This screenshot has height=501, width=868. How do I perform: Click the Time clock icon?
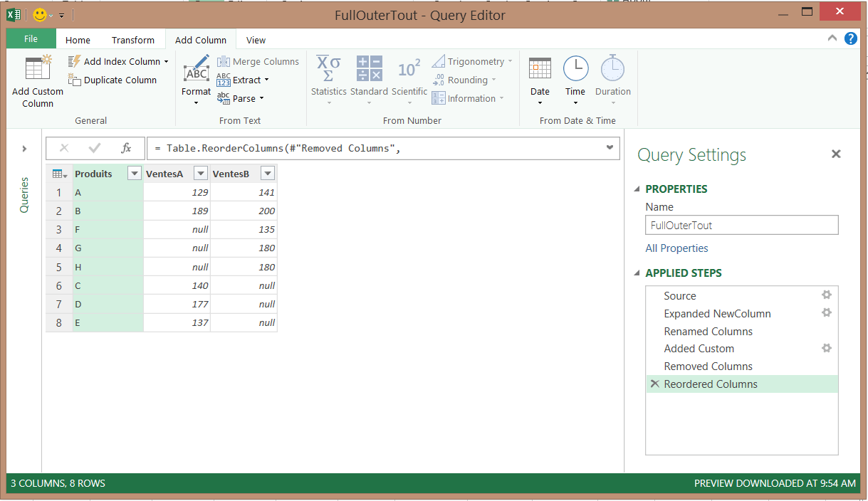(x=575, y=69)
